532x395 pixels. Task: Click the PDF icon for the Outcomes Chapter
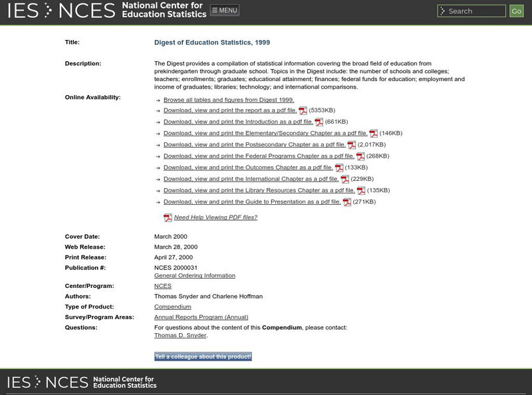click(x=338, y=168)
